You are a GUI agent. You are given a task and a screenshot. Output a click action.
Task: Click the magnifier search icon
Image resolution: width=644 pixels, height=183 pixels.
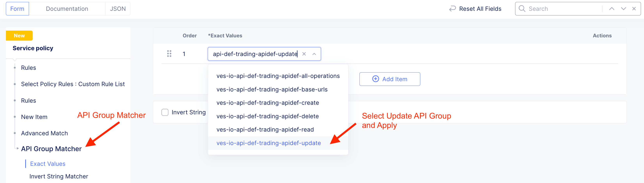522,9
